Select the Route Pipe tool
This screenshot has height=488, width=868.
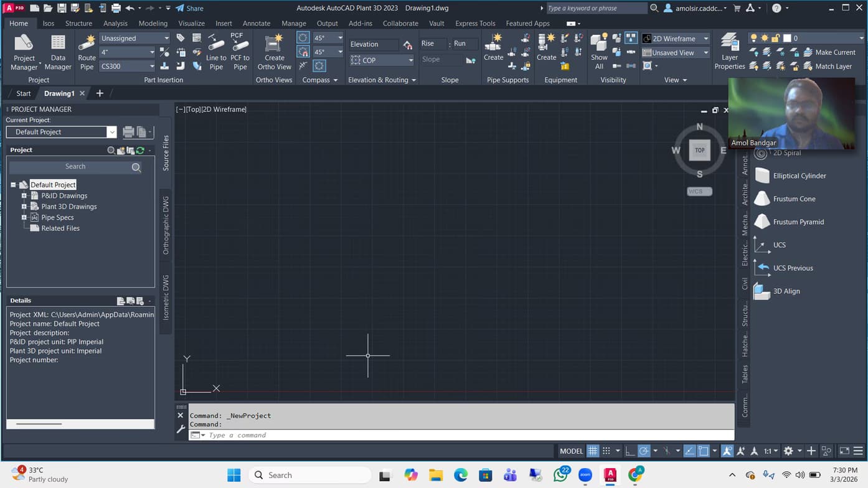point(86,51)
